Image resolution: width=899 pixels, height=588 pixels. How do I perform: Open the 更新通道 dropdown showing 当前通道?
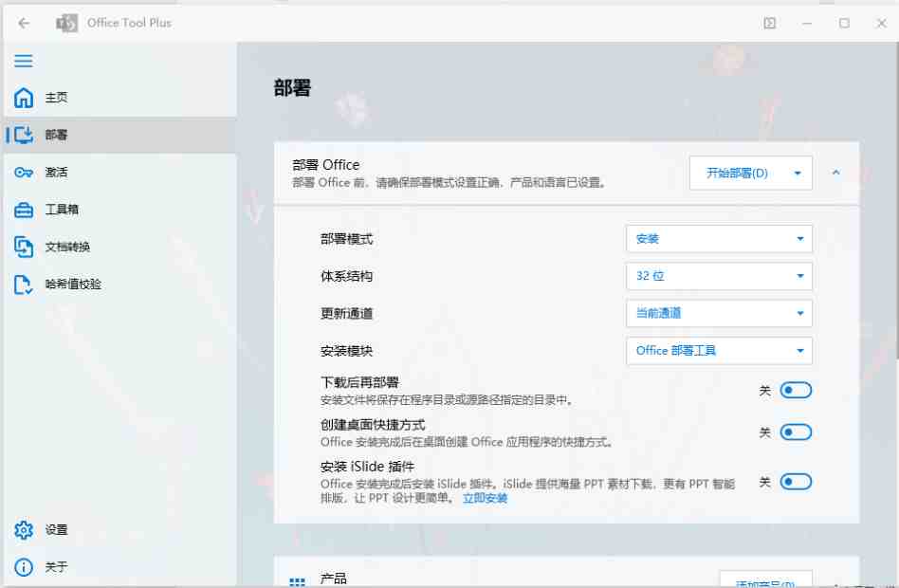coord(718,313)
